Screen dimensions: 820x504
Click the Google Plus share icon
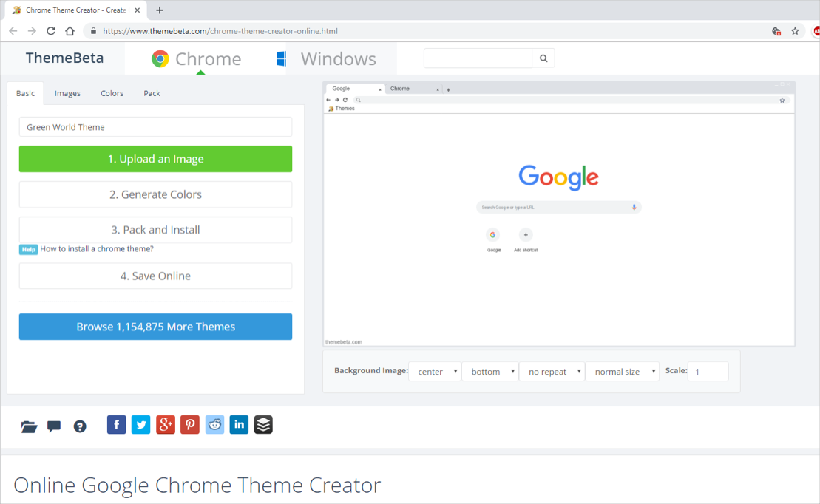[x=166, y=424]
